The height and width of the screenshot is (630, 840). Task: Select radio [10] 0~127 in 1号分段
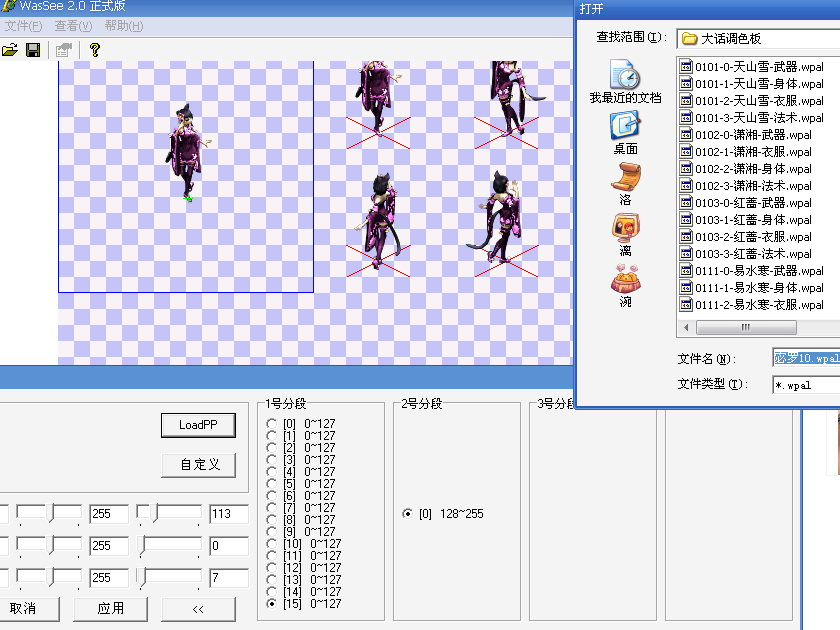click(x=272, y=544)
